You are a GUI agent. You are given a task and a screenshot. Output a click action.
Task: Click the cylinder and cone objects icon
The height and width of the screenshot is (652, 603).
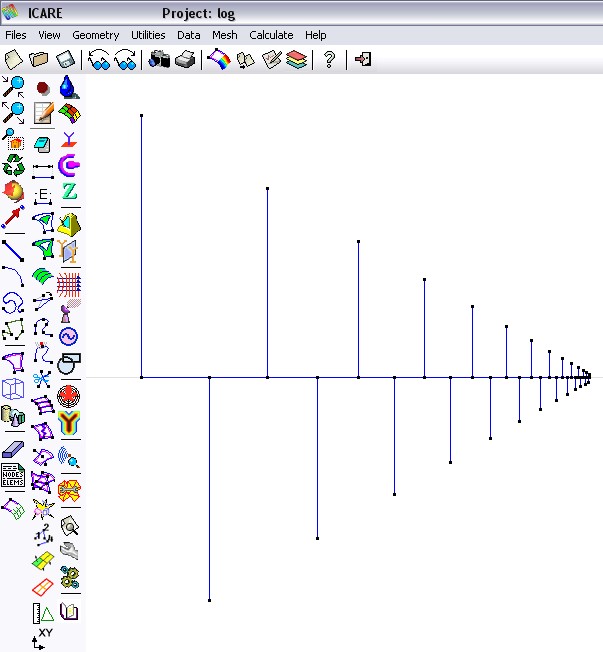(x=13, y=416)
